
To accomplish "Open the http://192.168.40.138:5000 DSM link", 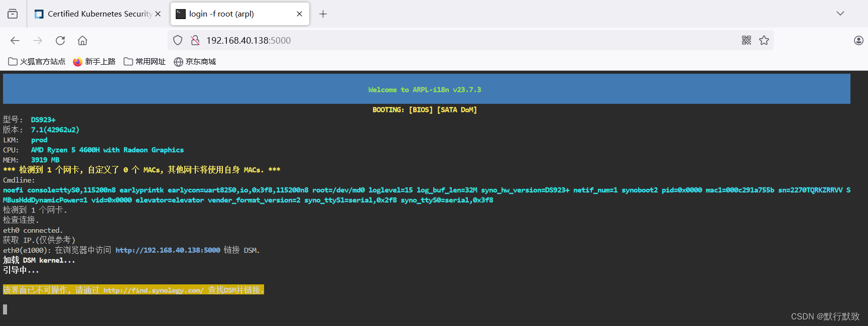I will [x=168, y=250].
